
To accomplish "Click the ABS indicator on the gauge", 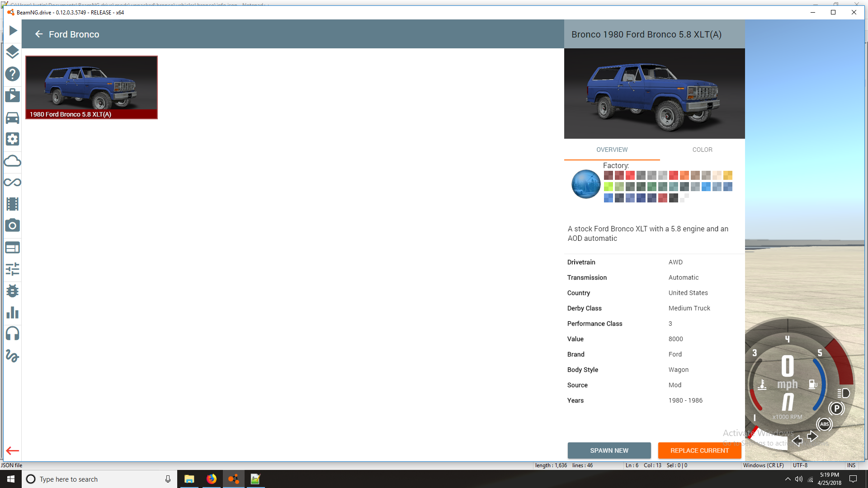I will (x=824, y=424).
